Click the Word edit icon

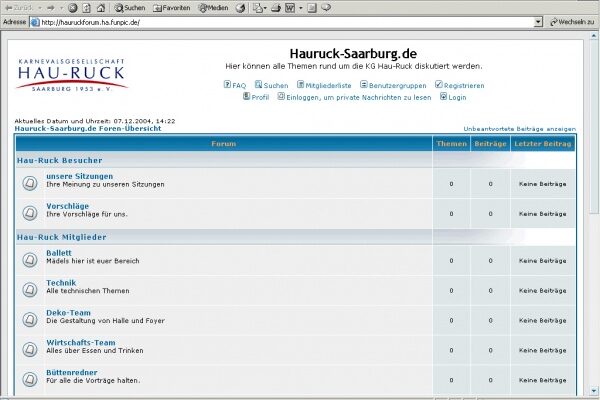[x=290, y=8]
